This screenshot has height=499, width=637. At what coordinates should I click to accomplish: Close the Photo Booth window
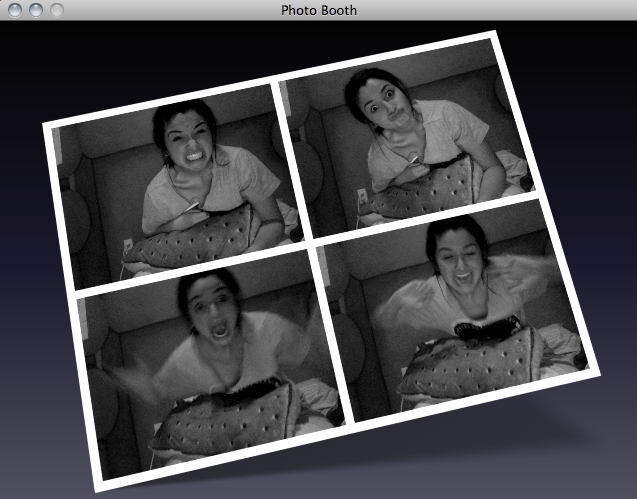coord(15,10)
